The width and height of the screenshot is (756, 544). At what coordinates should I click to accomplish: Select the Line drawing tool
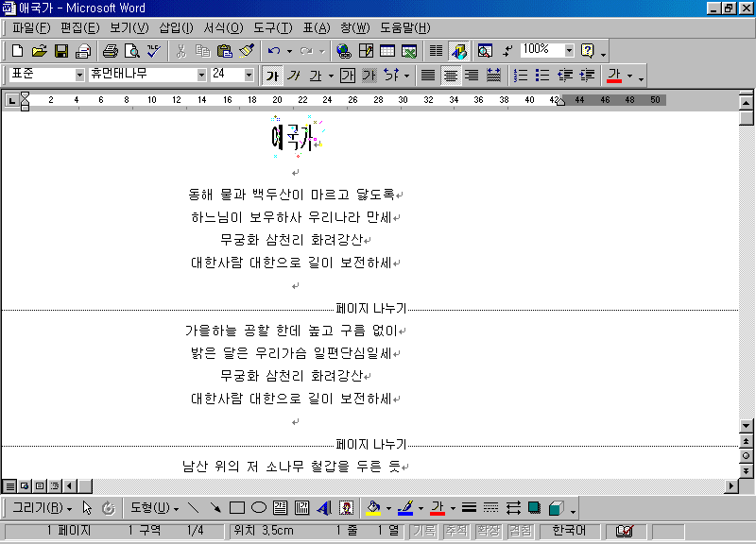point(194,508)
